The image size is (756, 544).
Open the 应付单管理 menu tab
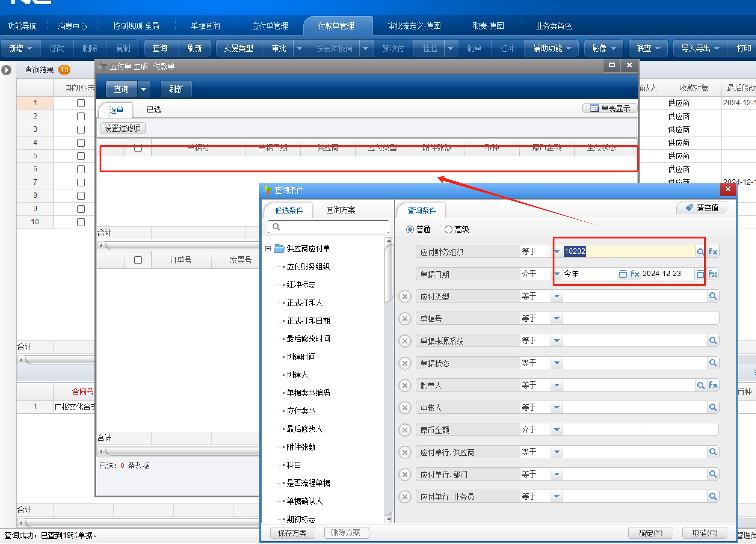coord(270,26)
